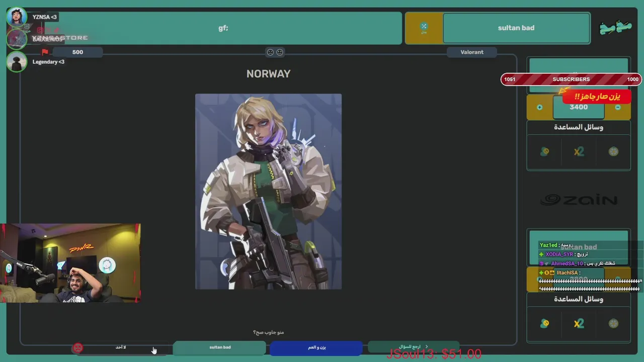Click the sad face icon above the question
Image resolution: width=644 pixels, height=362 pixels.
[x=270, y=52]
